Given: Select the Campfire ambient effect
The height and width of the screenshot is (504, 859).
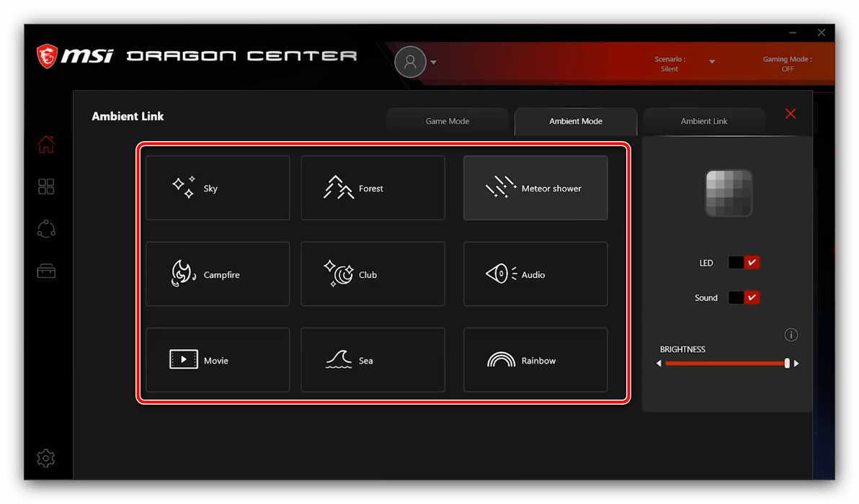Looking at the screenshot, I should tap(218, 274).
